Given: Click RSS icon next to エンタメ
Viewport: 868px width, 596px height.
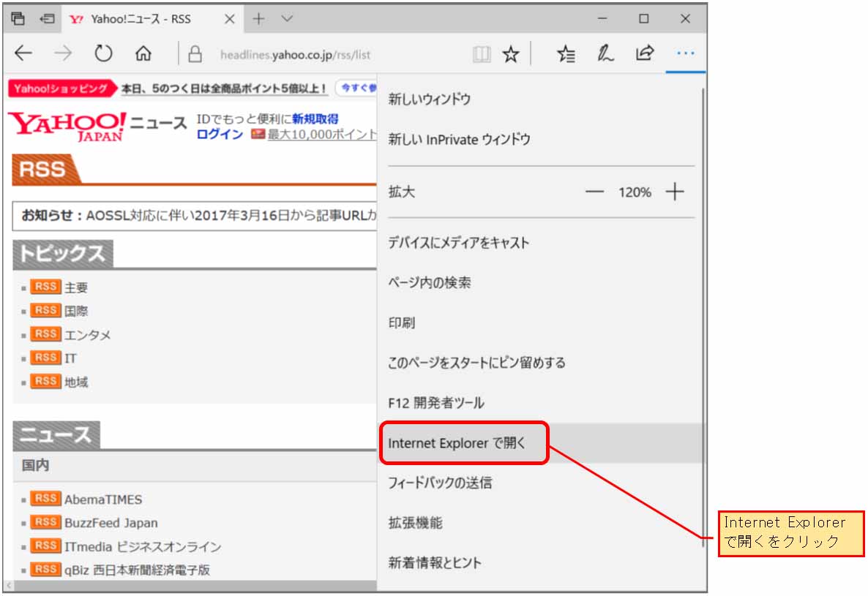Looking at the screenshot, I should click(x=45, y=334).
